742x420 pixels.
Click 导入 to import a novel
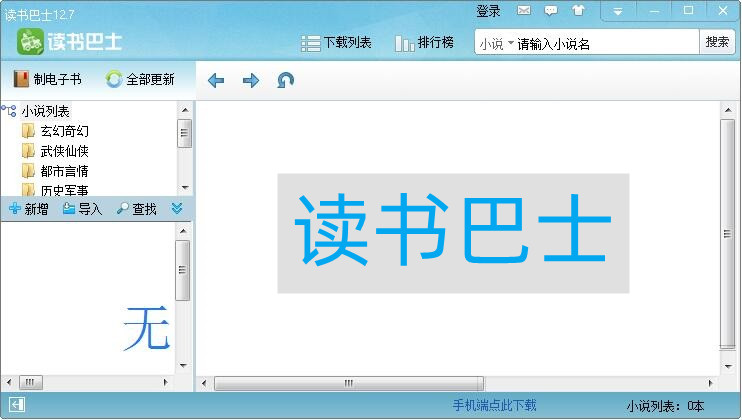pos(82,209)
